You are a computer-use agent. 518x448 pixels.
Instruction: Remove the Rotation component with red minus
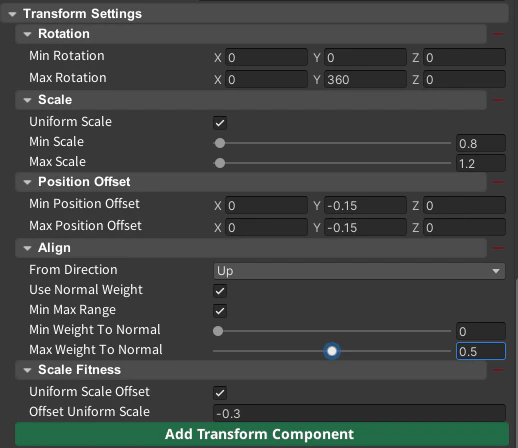click(498, 34)
